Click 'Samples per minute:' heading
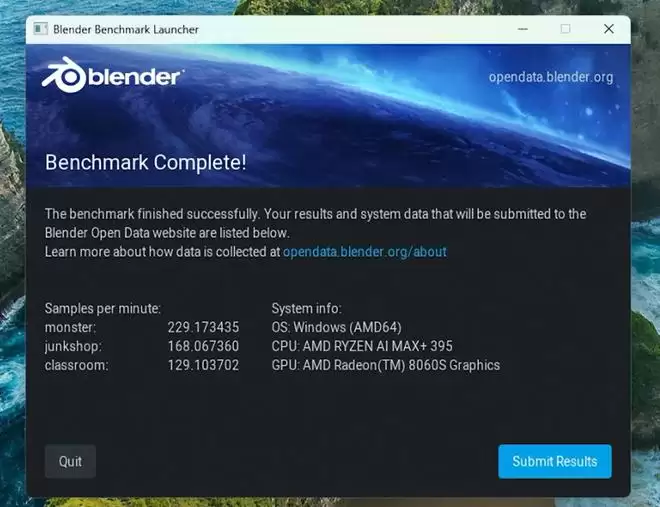This screenshot has width=660, height=507. point(103,308)
